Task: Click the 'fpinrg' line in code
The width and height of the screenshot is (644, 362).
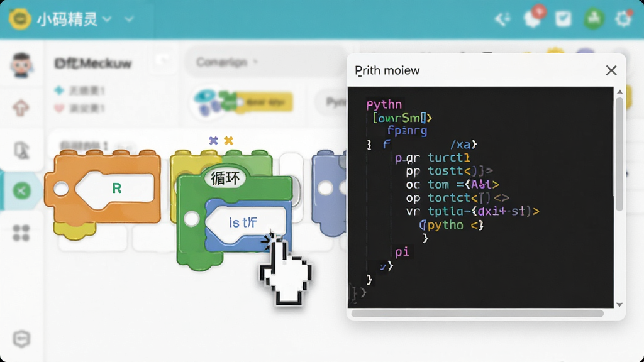Action: pyautogui.click(x=408, y=131)
